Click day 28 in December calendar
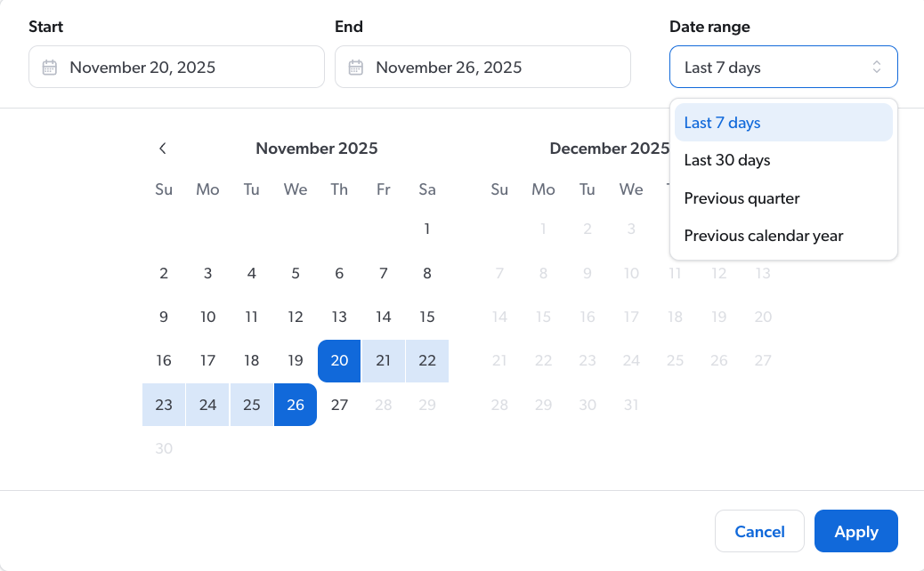Image resolution: width=924 pixels, height=571 pixels. (x=499, y=405)
